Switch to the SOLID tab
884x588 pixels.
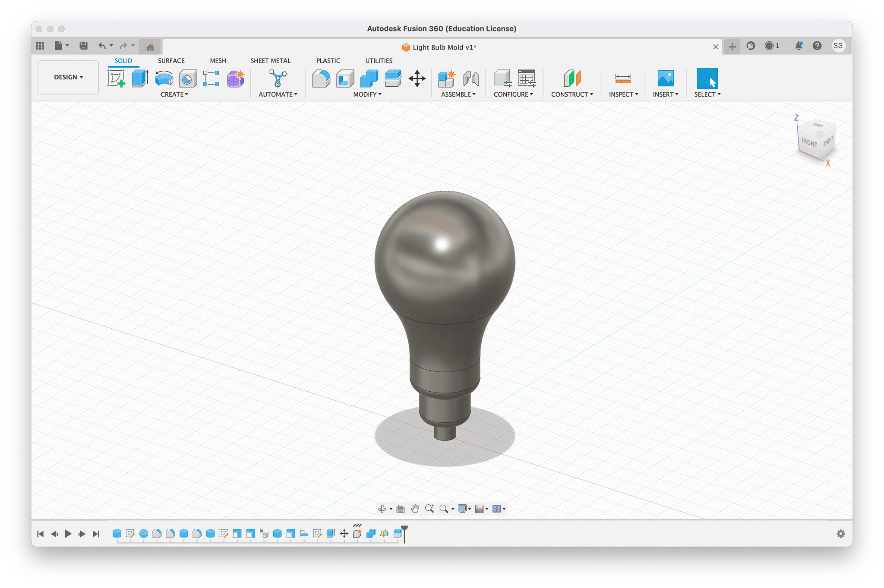123,61
